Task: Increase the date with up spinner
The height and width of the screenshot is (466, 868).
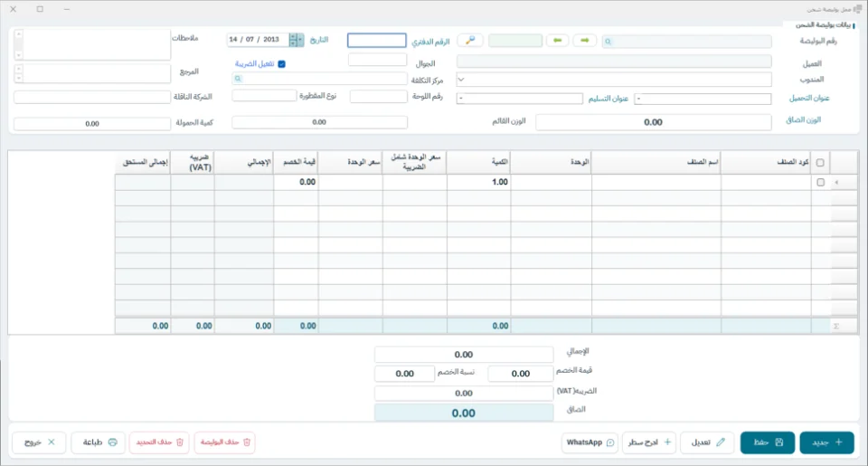Action: (293, 36)
